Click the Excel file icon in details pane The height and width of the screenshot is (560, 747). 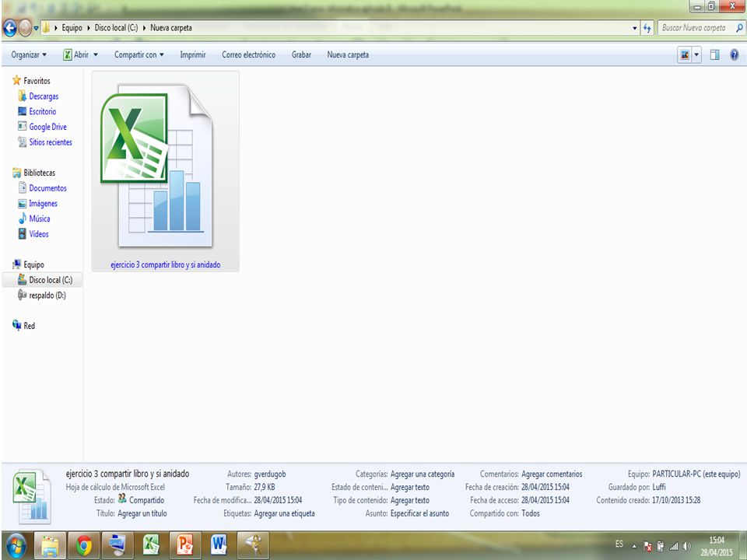(32, 495)
